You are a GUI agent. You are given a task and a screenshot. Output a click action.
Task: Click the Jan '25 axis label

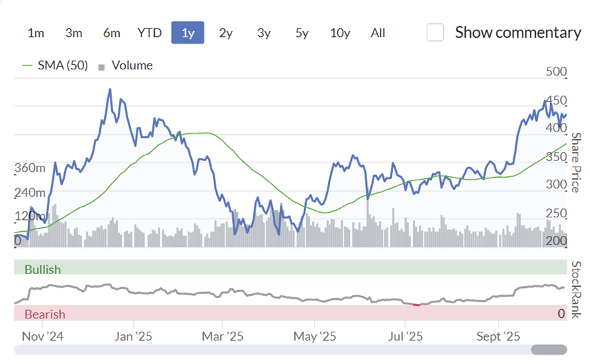[133, 336]
